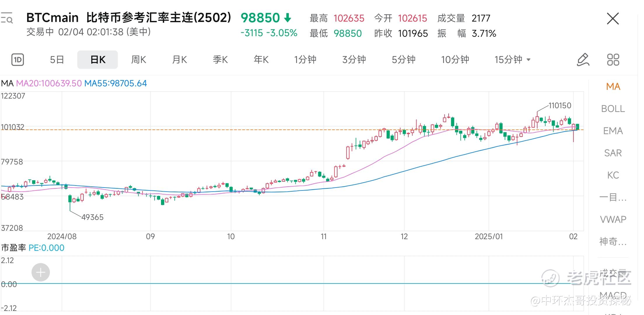This screenshot has width=644, height=315.
Task: Open the pencil drawing tool
Action: click(583, 60)
